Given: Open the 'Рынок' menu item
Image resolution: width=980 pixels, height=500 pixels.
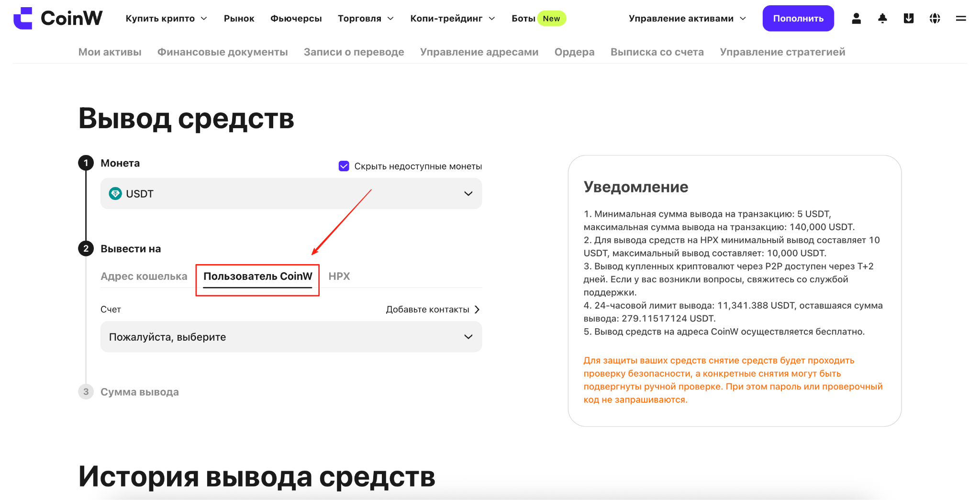Looking at the screenshot, I should tap(239, 18).
